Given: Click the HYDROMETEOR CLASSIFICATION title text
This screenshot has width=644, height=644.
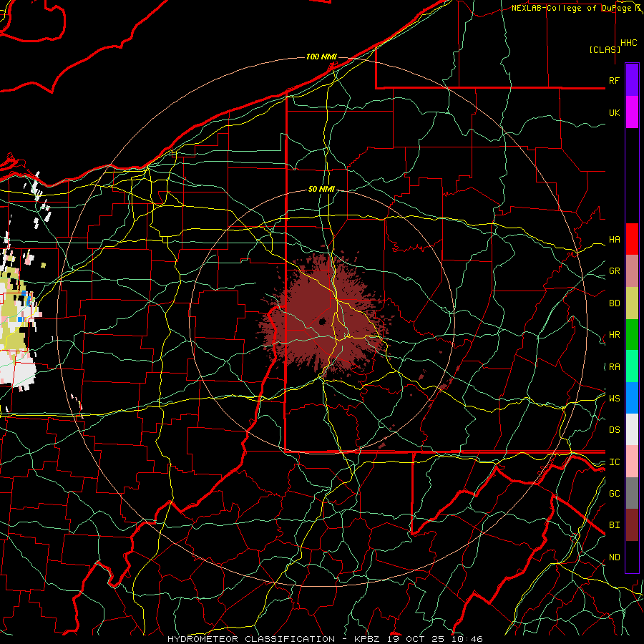Looking at the screenshot, I should click(x=251, y=639).
